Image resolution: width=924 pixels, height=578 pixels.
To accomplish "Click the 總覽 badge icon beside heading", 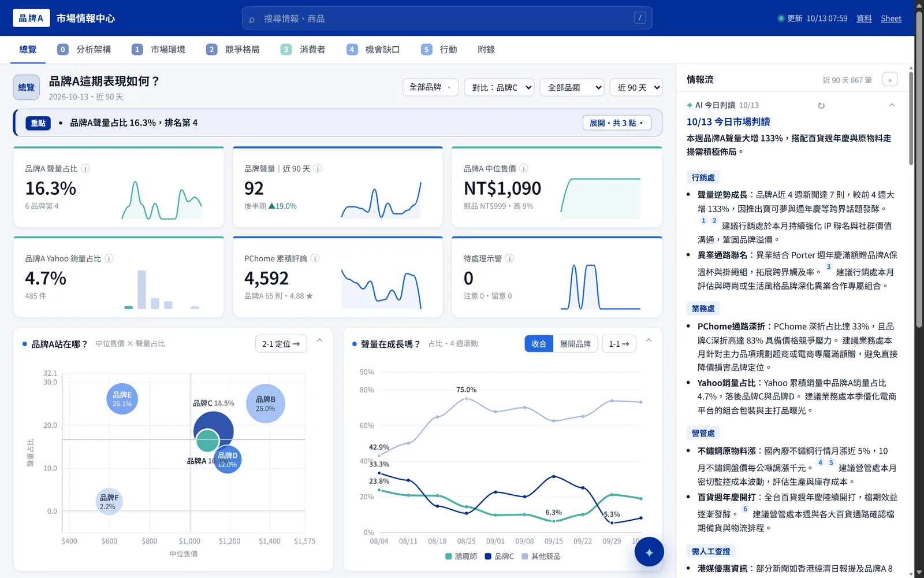I will click(27, 87).
